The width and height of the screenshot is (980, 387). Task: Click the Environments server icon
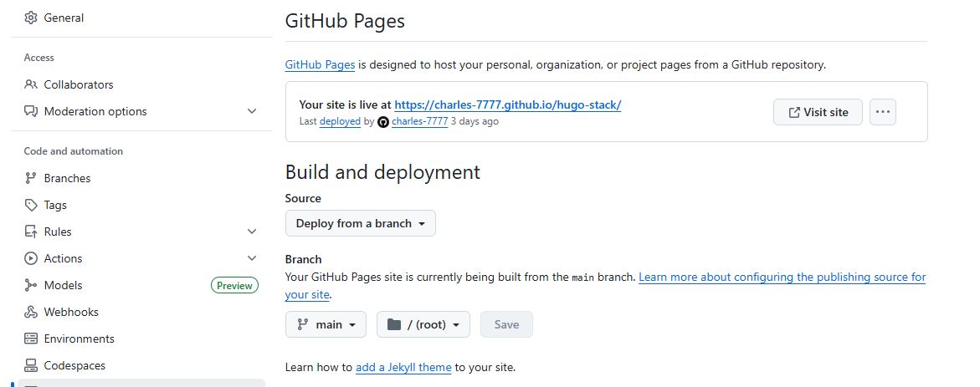31,339
